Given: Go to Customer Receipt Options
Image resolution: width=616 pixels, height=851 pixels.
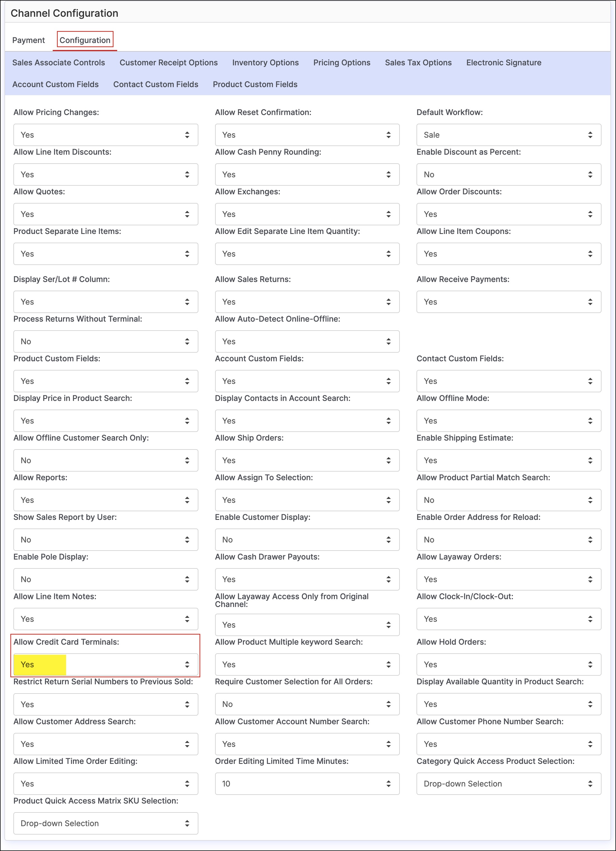Looking at the screenshot, I should click(x=168, y=63).
